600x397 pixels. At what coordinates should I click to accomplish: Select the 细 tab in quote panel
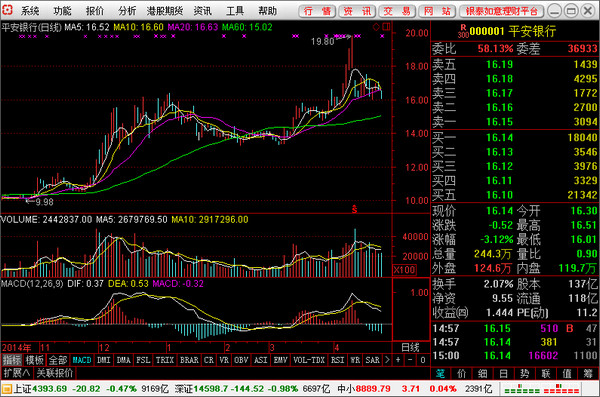(483, 373)
